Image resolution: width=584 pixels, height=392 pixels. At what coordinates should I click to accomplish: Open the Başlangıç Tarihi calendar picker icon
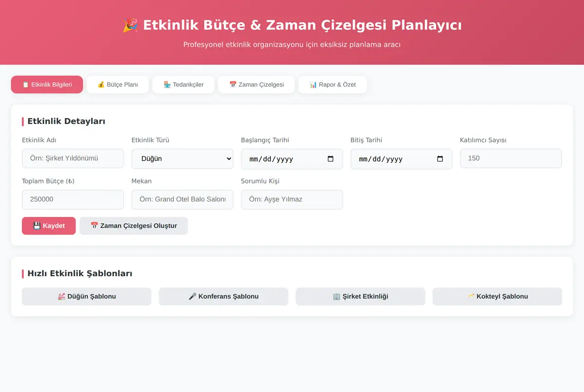331,159
